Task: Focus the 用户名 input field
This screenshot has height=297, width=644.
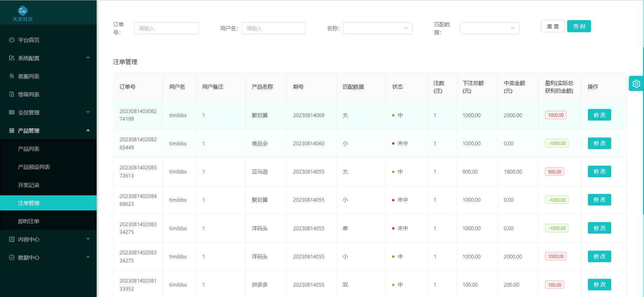Action: (x=273, y=28)
